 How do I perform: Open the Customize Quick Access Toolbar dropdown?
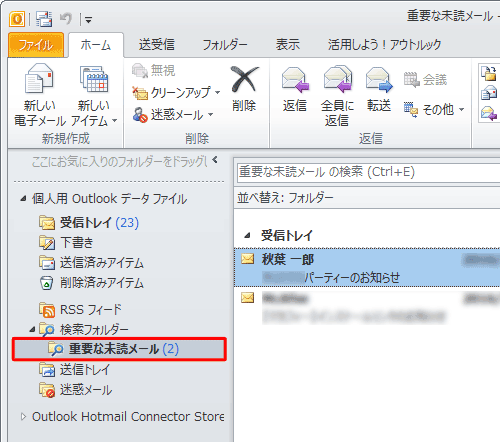[88, 20]
